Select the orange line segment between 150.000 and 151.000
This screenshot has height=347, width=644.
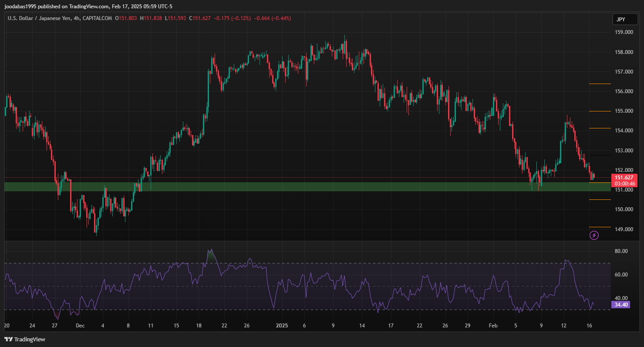click(x=600, y=199)
